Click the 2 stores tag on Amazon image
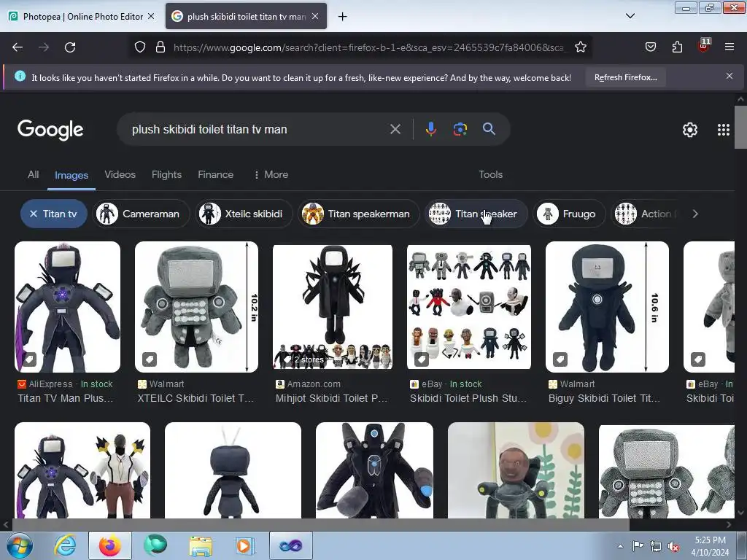This screenshot has width=747, height=560. click(x=304, y=359)
